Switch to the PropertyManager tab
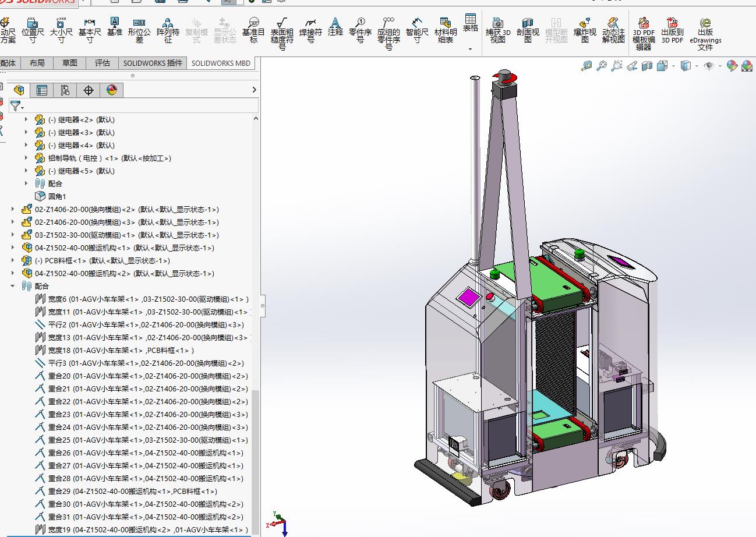The height and width of the screenshot is (537, 756). click(x=42, y=90)
